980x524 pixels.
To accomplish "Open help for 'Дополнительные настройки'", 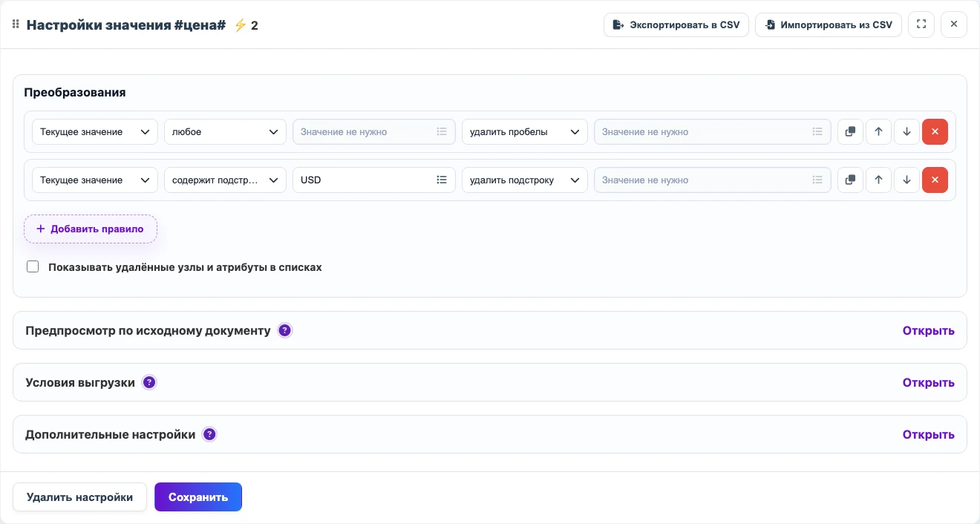I will point(209,434).
